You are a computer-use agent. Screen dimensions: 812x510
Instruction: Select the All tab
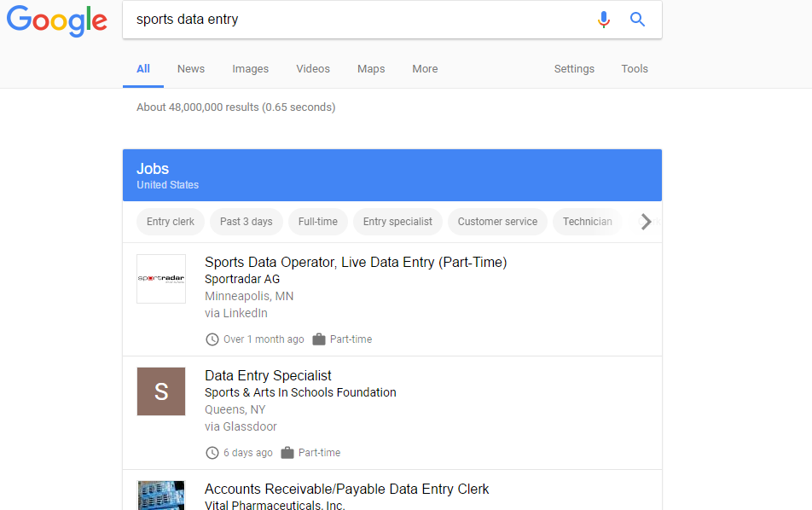pos(143,69)
